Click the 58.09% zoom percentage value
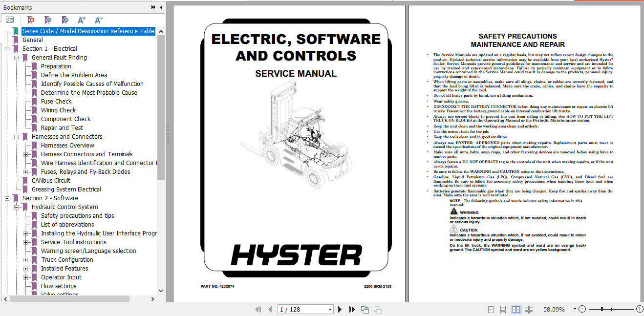 554,309
